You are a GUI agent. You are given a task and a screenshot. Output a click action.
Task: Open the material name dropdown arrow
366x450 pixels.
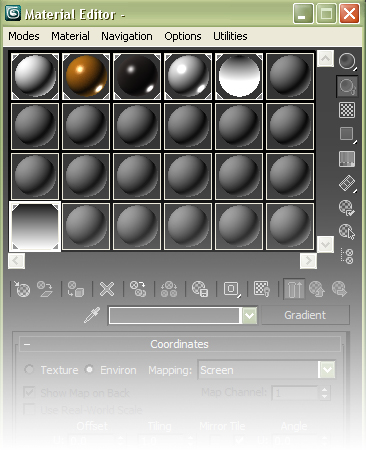pos(249,315)
